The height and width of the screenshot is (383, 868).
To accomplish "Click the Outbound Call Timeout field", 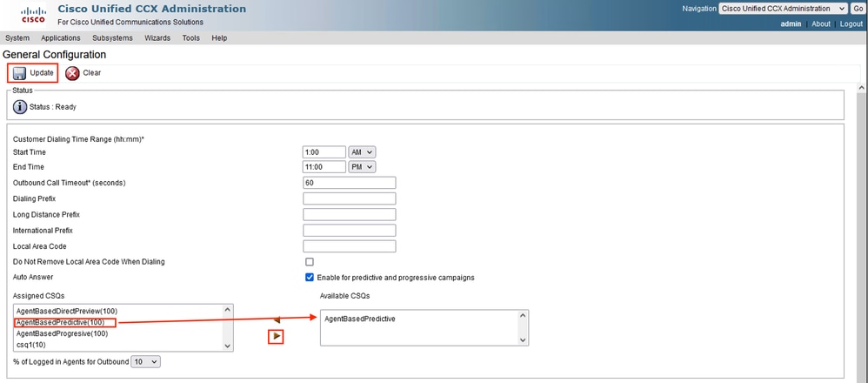I will click(x=350, y=183).
